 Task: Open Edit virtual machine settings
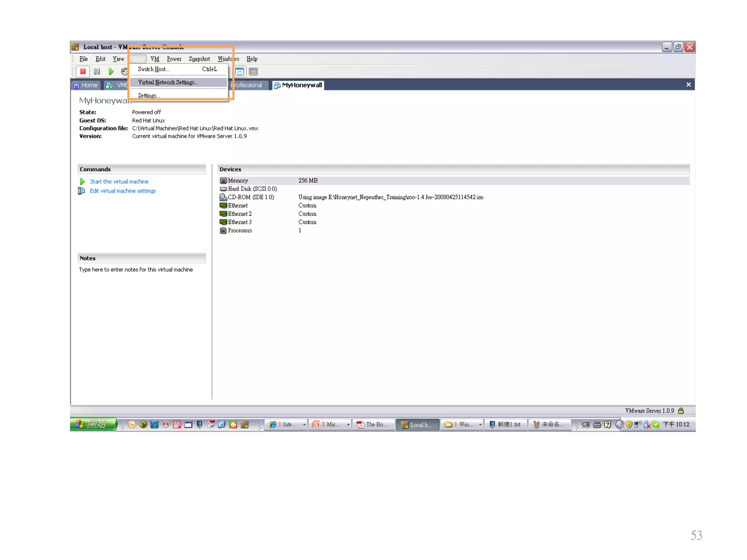point(123,191)
